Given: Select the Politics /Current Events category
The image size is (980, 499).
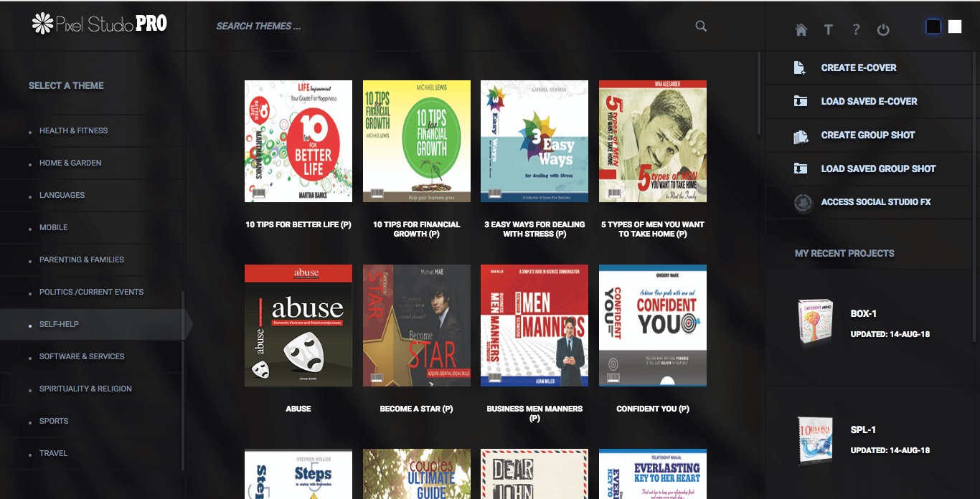Looking at the screenshot, I should tap(93, 292).
